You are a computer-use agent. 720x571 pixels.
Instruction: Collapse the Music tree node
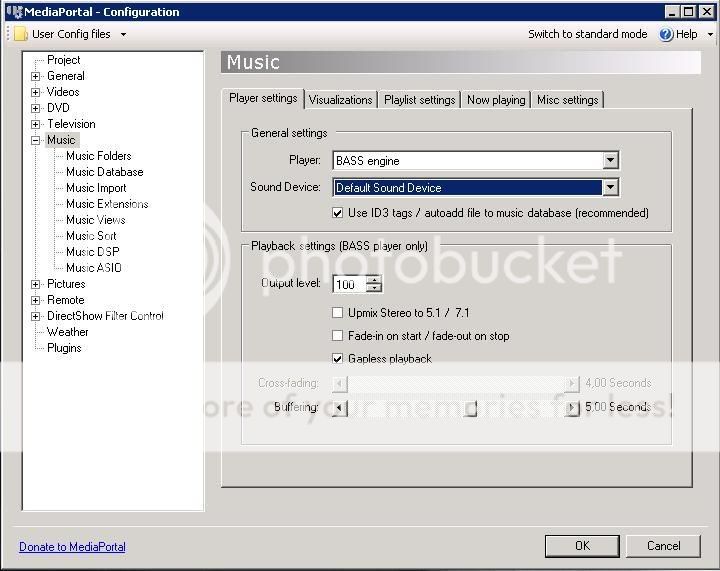tap(35, 140)
